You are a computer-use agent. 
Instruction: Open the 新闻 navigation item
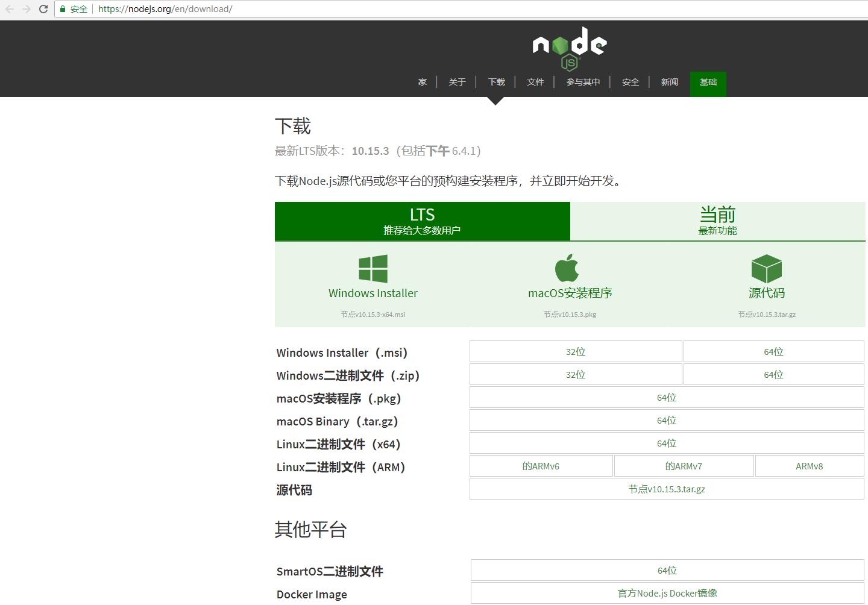tap(670, 82)
